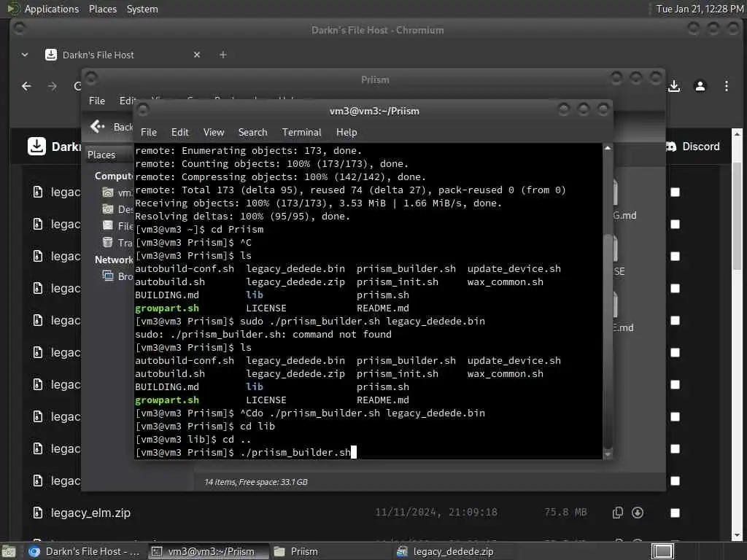Click the show desktop icon in taskbar
The height and width of the screenshot is (560, 747).
tap(9, 551)
